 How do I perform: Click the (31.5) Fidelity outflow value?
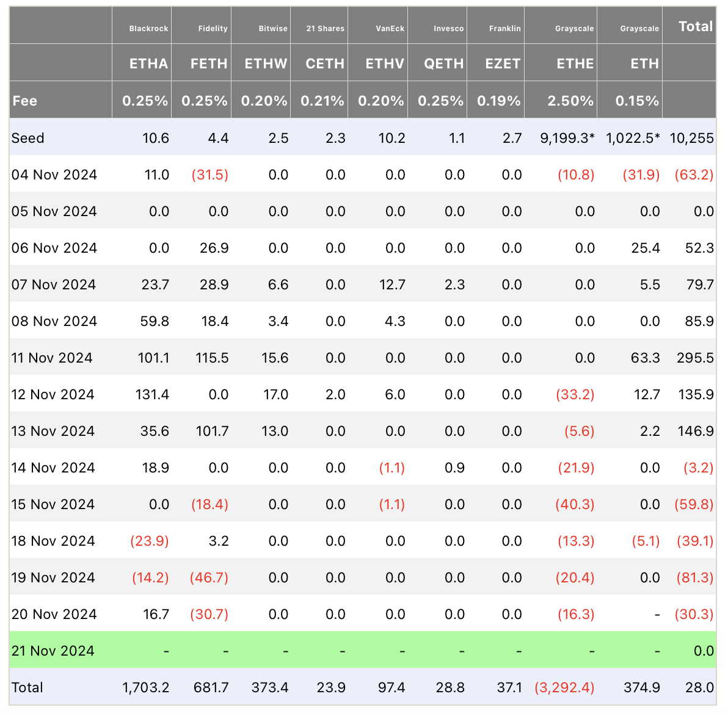210,175
